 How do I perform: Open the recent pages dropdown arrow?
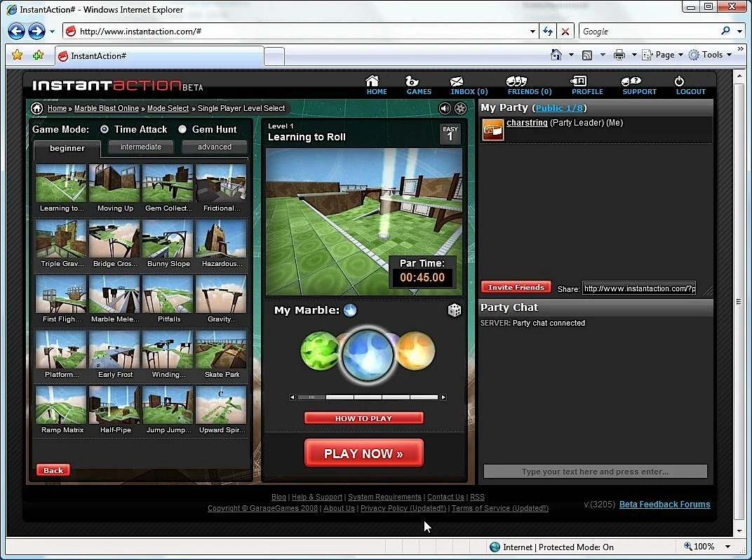pyautogui.click(x=52, y=32)
